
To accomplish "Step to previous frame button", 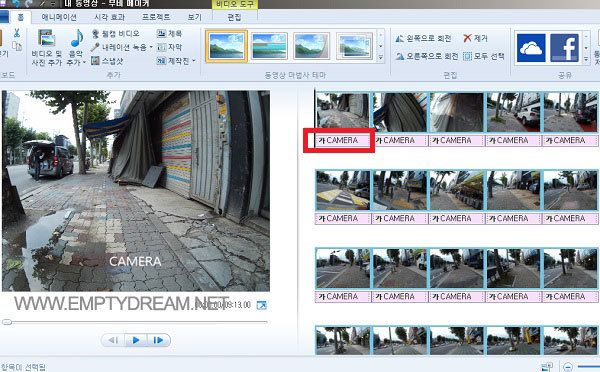I will (x=113, y=340).
